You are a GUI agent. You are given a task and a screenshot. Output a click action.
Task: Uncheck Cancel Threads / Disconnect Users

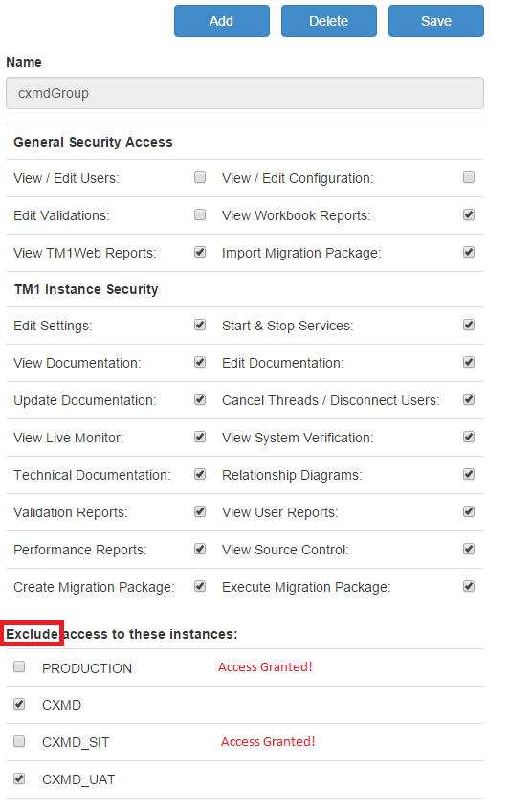469,400
